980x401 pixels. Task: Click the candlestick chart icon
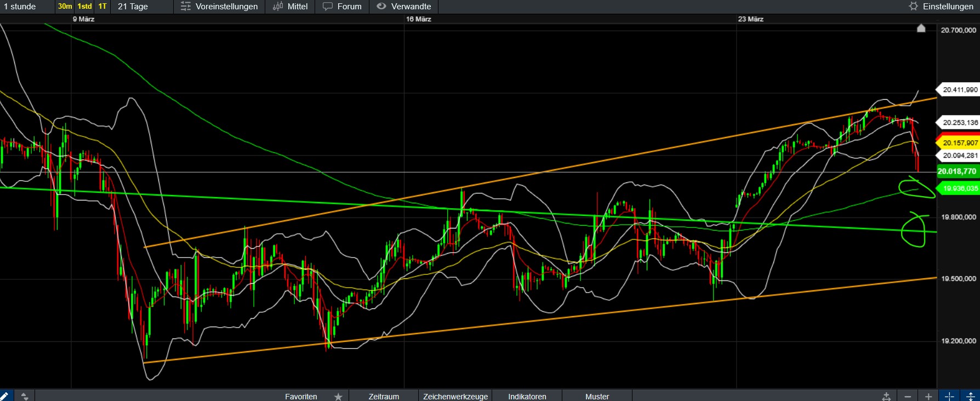(278, 7)
